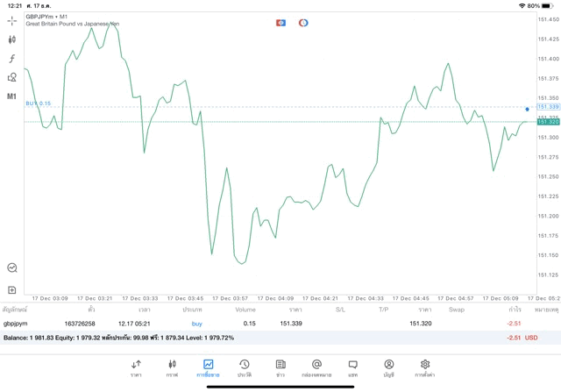Tap the new order icon on left sidebar
Viewport: 561px width, 392px height.
[12, 289]
